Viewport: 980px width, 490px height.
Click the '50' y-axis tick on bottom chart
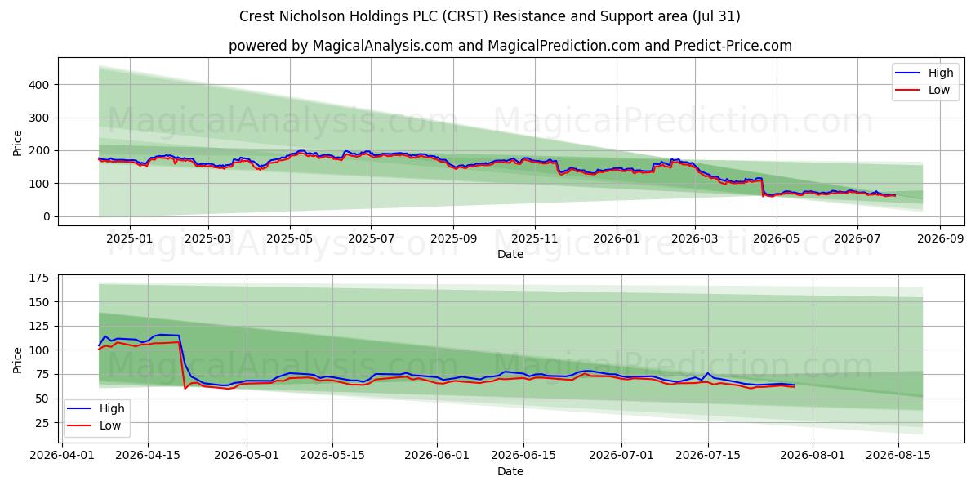click(x=44, y=399)
